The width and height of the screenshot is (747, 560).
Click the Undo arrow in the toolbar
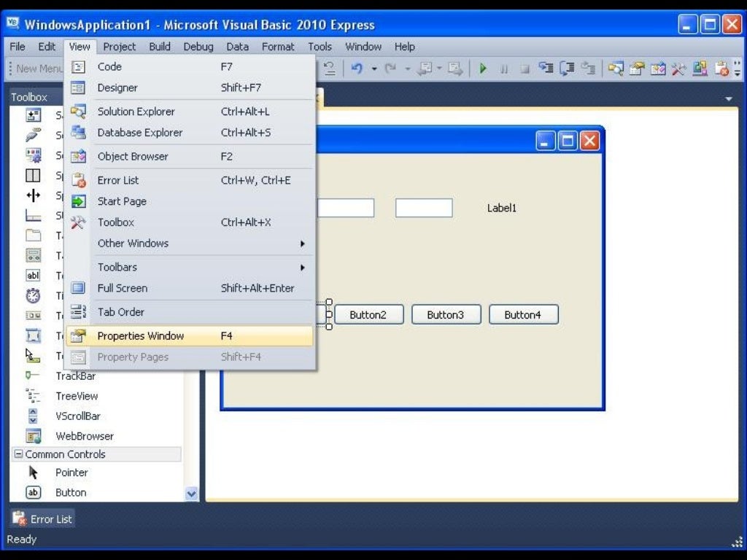tap(356, 69)
